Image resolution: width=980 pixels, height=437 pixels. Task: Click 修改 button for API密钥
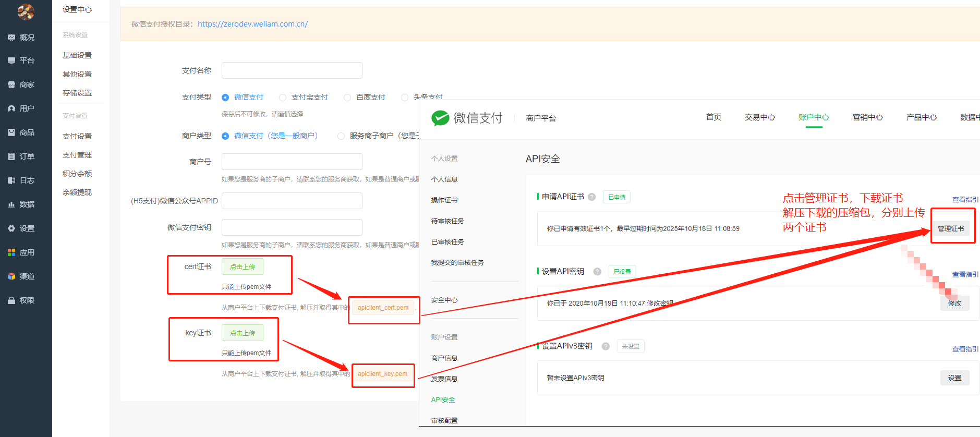pos(955,303)
